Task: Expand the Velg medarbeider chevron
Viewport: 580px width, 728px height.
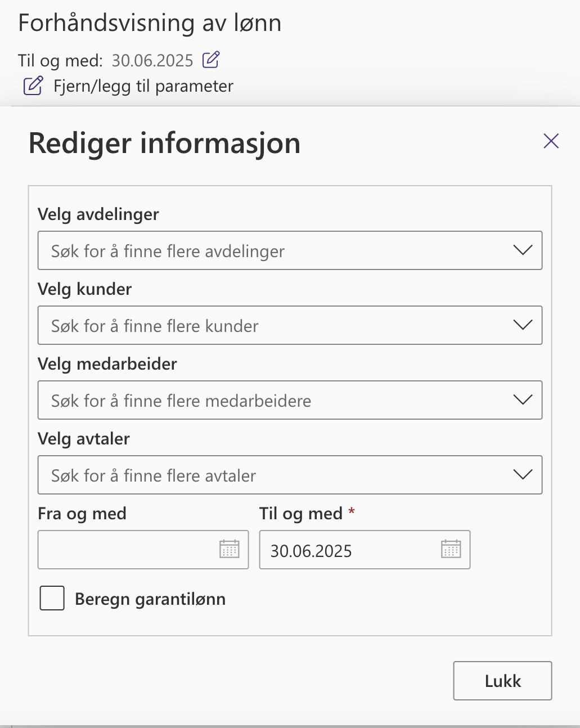Action: 523,400
